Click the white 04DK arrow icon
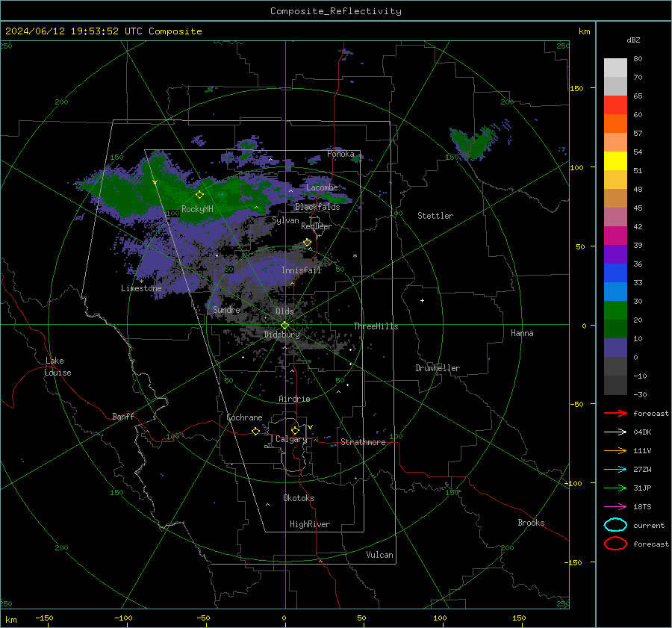This screenshot has height=628, width=672. click(615, 432)
